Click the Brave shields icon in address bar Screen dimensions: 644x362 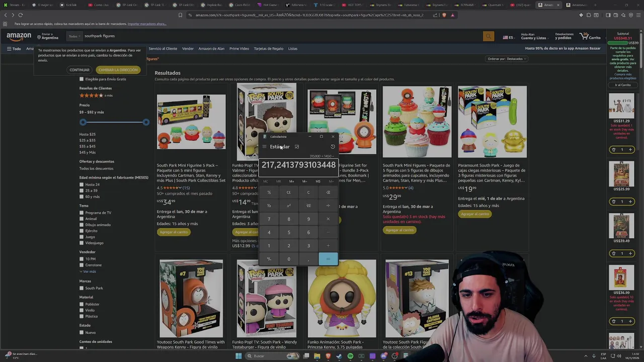pyautogui.click(x=444, y=15)
